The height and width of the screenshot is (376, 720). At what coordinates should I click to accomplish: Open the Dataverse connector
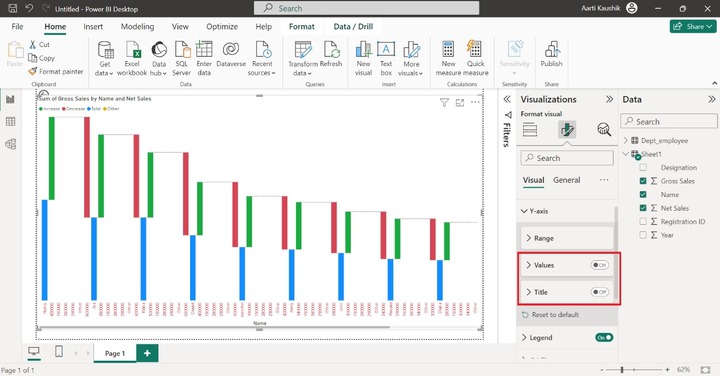[231, 54]
